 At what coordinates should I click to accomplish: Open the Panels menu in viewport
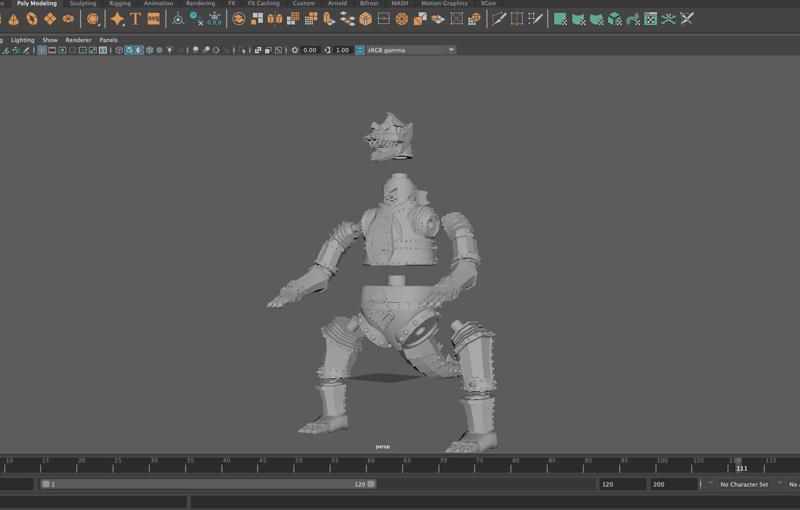click(x=108, y=40)
